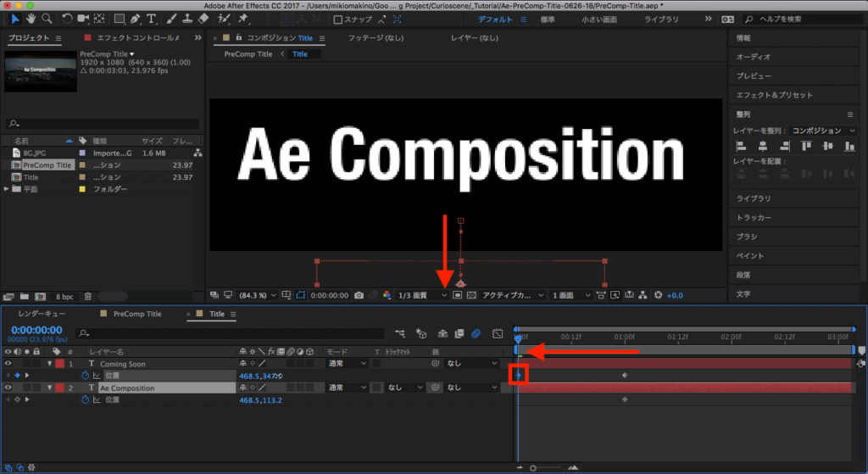The height and width of the screenshot is (474, 868).
Task: Select the Pan Behind anchor point tool
Action: click(x=99, y=19)
